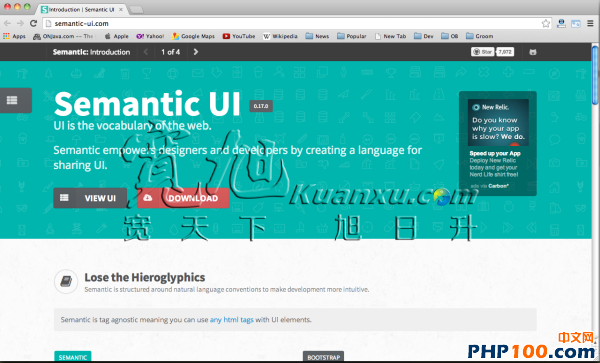This screenshot has height=363, width=600.
Task: Open the Apps shortcut in bookmarks bar
Action: point(14,36)
